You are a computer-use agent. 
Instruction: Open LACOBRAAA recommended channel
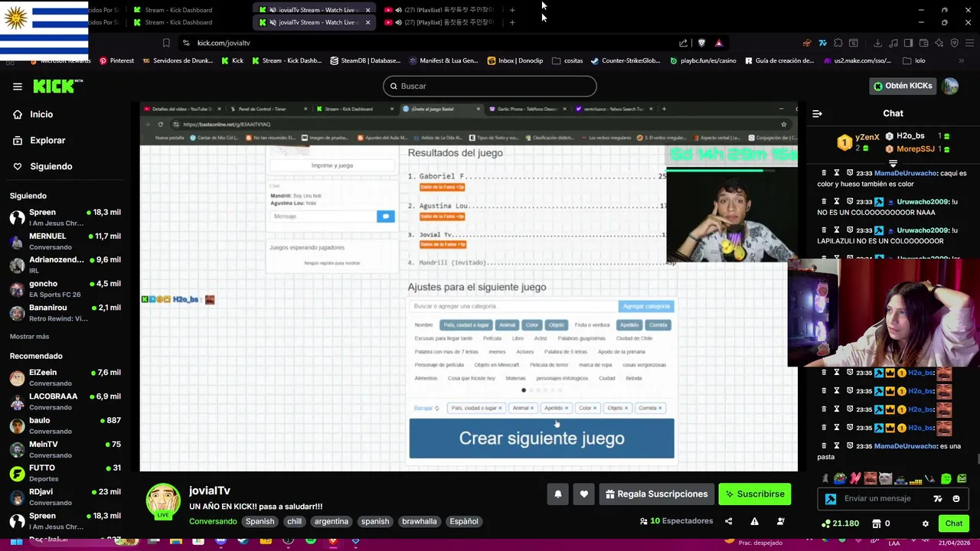tap(64, 401)
